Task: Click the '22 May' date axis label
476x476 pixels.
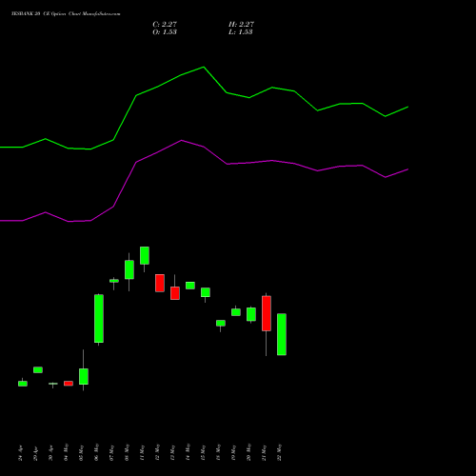Action: coord(279,452)
